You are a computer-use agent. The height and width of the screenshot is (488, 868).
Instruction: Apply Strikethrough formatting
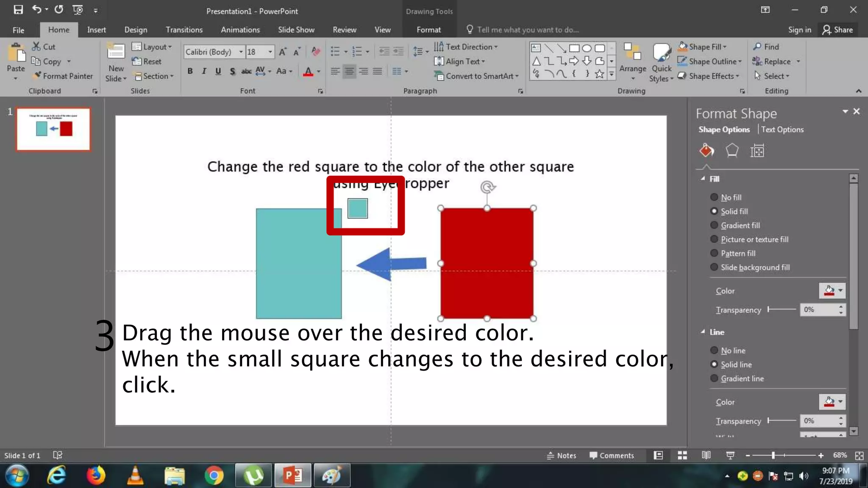[x=246, y=71]
